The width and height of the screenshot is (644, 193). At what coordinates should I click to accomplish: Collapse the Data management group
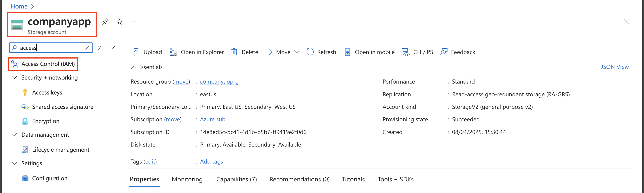[14, 135]
